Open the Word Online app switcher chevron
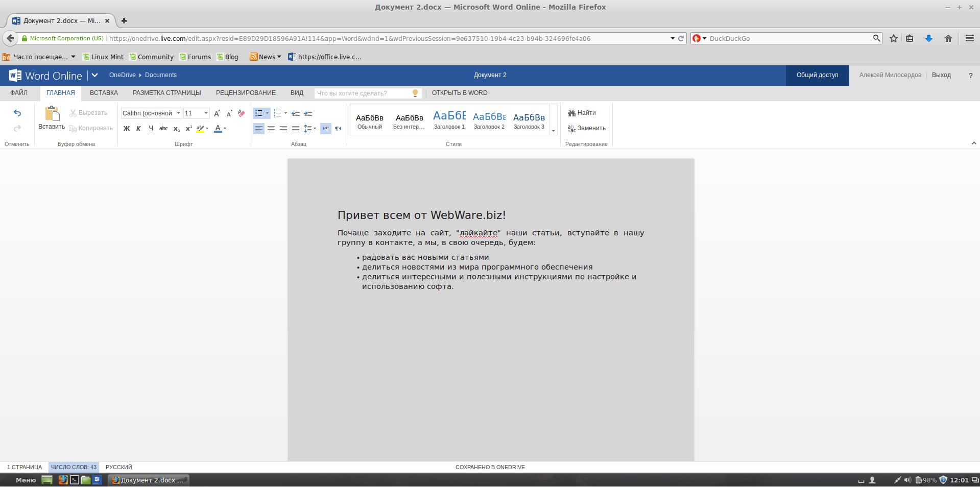 [x=94, y=75]
